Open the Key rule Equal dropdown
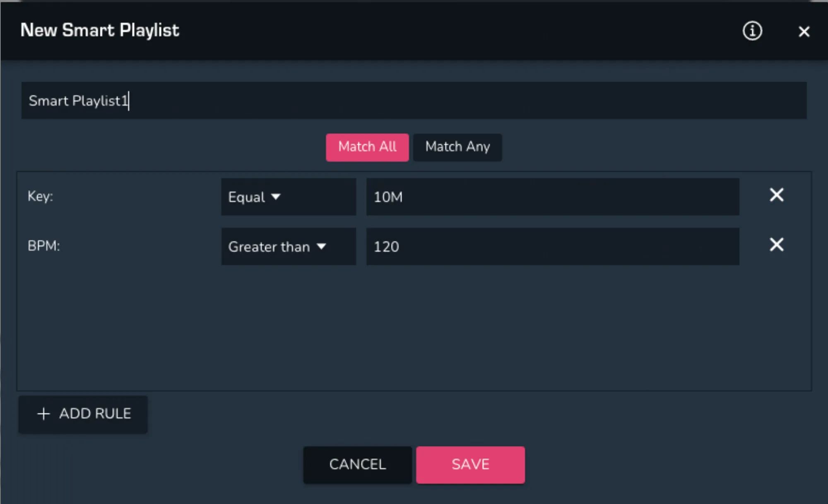 click(x=288, y=197)
